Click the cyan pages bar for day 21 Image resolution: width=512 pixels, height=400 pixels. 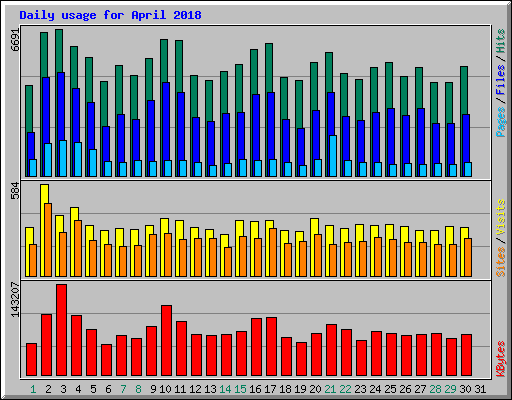333,156
